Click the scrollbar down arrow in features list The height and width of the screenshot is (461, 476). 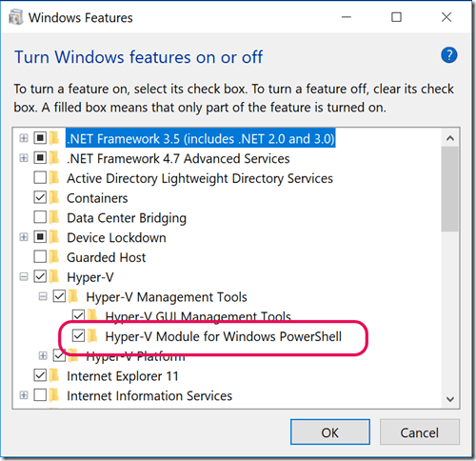tap(450, 399)
